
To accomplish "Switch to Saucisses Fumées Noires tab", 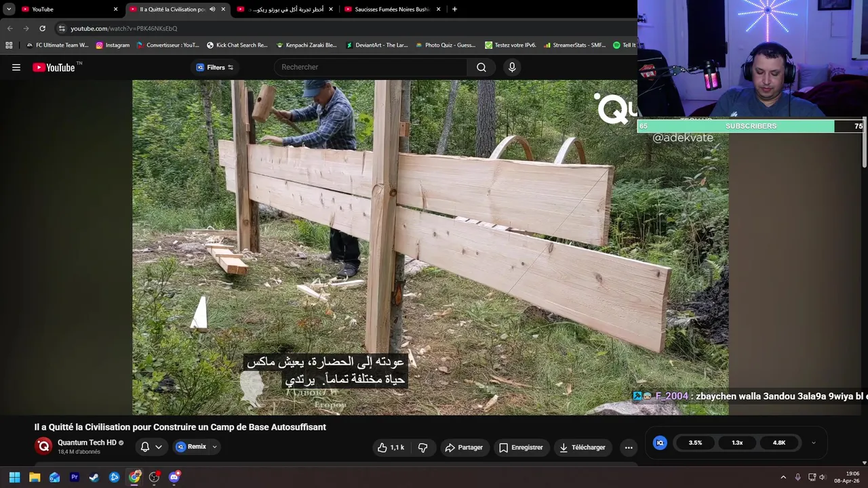I will pyautogui.click(x=393, y=9).
